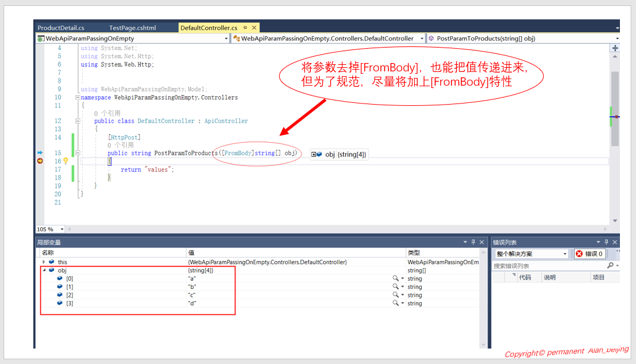This screenshot has height=364, width=636.
Task: Open the 整个解决方案 scope dropdown
Action: coord(531,254)
